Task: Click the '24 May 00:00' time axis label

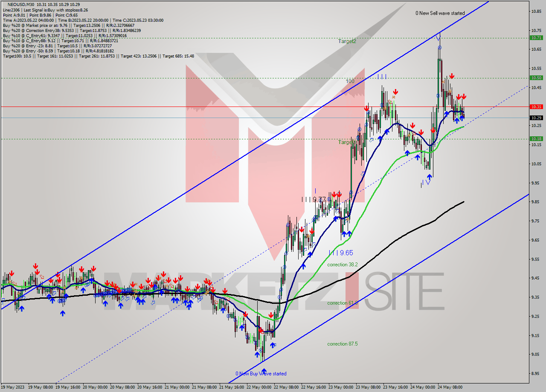Action: pos(423,387)
